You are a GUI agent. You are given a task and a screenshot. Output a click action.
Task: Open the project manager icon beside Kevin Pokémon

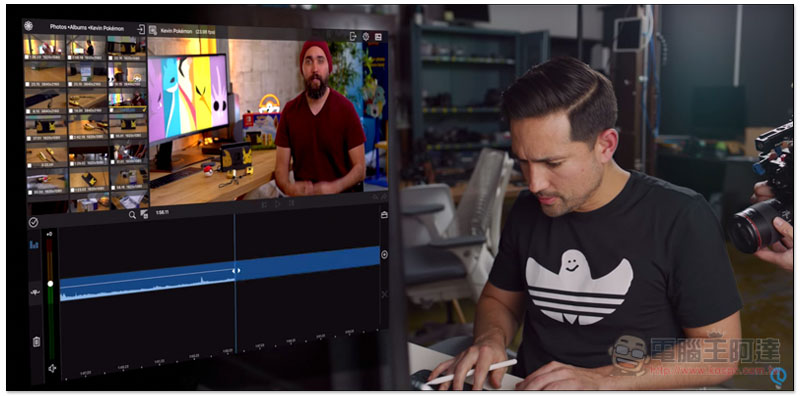[x=152, y=30]
